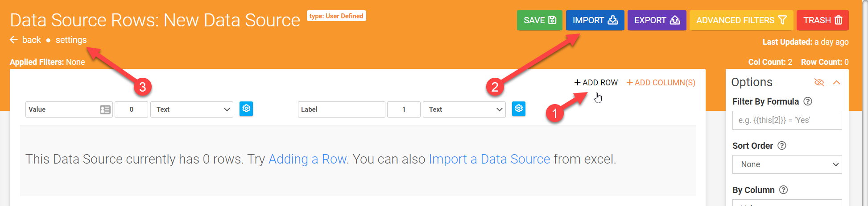The height and width of the screenshot is (206, 868).
Task: Click + ADD ROW
Action: point(596,83)
